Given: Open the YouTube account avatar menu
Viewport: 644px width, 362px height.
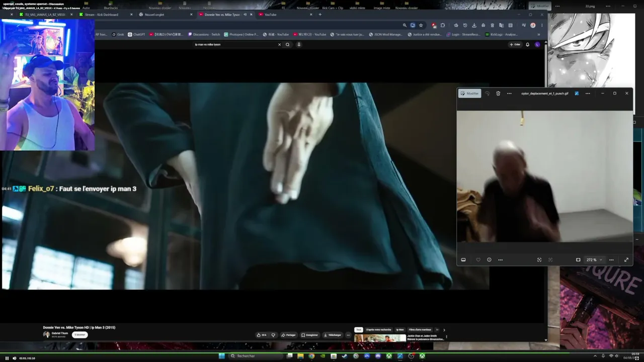Looking at the screenshot, I should 537,44.
